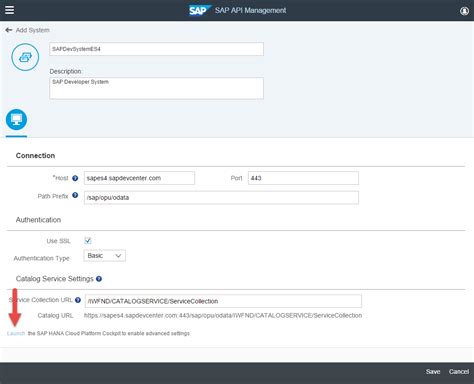Click the system entity round icon

pos(25,57)
